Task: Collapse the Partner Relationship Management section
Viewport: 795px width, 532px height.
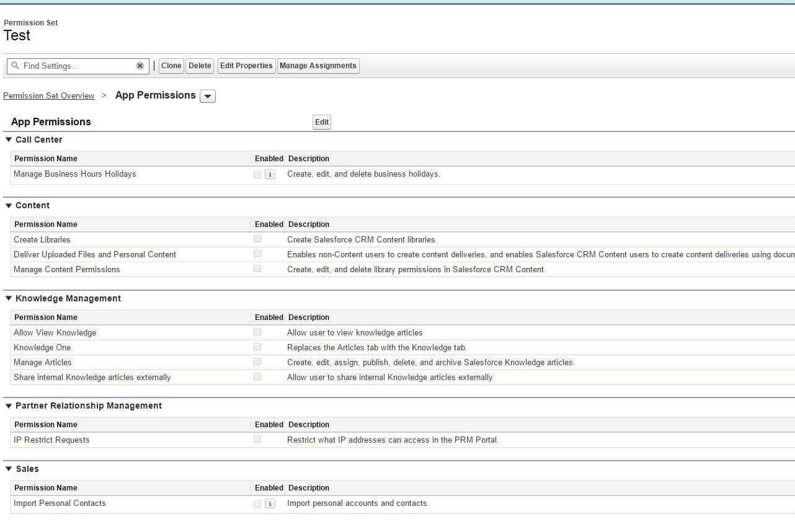Action: coord(8,406)
